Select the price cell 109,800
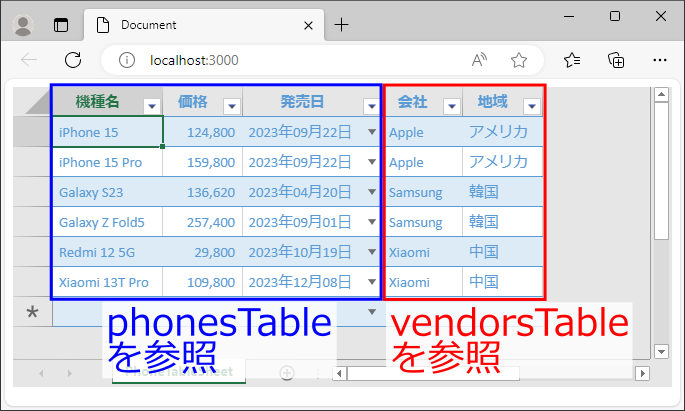 203,282
